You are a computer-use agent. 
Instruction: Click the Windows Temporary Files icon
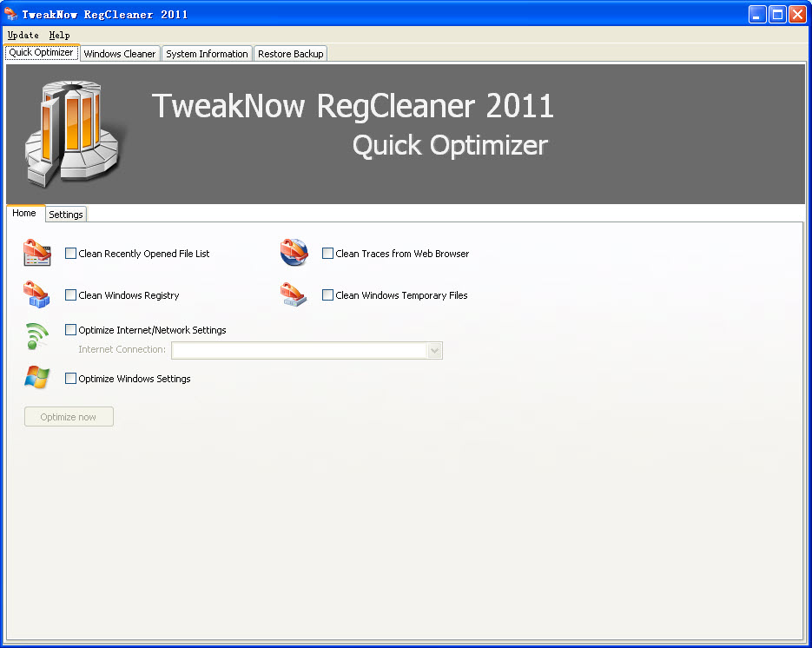pos(294,294)
